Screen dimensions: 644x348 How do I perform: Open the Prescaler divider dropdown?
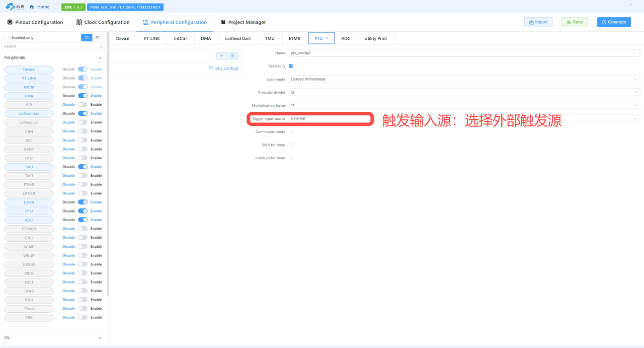coord(464,92)
